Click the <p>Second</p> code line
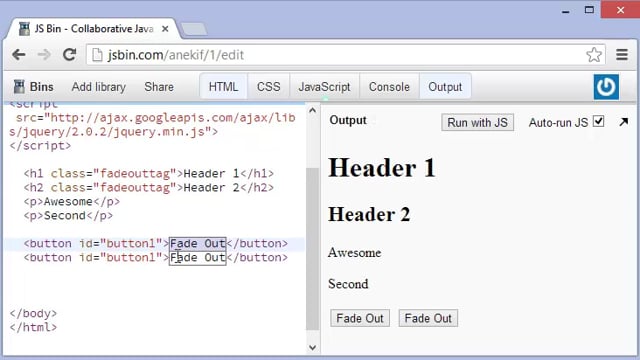 click(68, 216)
